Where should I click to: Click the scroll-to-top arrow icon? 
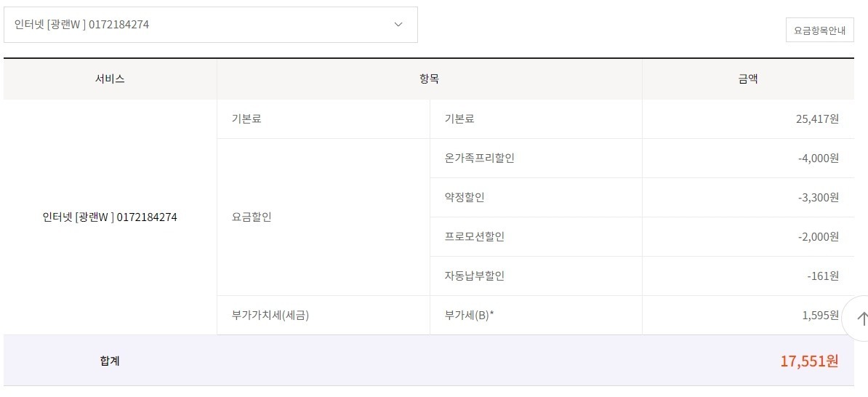point(862,318)
